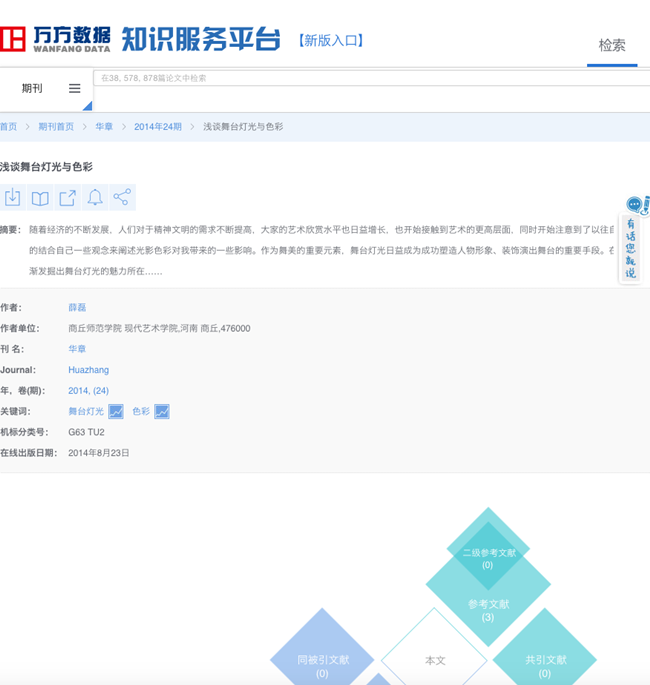This screenshot has width=650, height=685.
Task: Focus the paper search input field
Action: tap(371, 78)
